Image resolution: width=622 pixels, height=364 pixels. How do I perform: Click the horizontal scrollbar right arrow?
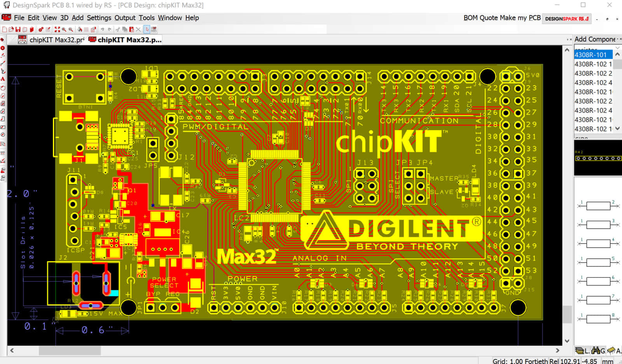(x=557, y=350)
